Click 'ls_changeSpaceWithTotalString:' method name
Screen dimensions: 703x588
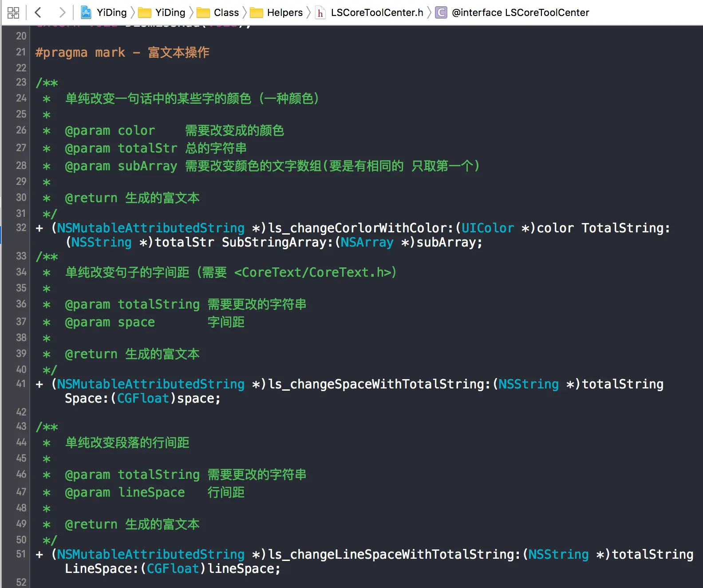(379, 384)
